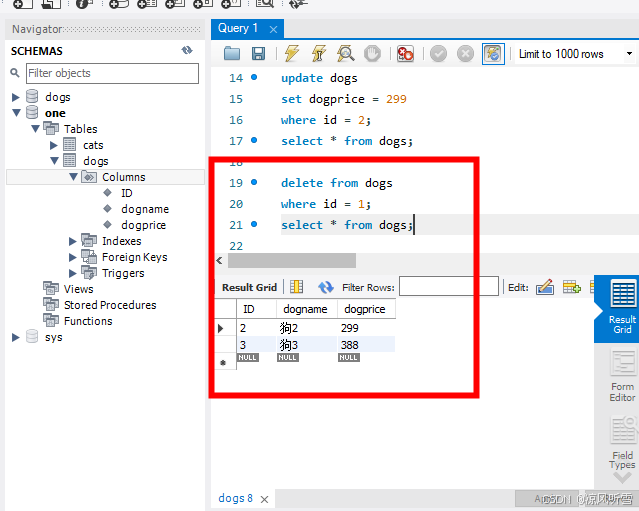Viewport: 639px width, 511px height.
Task: Collapse the one schema
Action: 16,113
